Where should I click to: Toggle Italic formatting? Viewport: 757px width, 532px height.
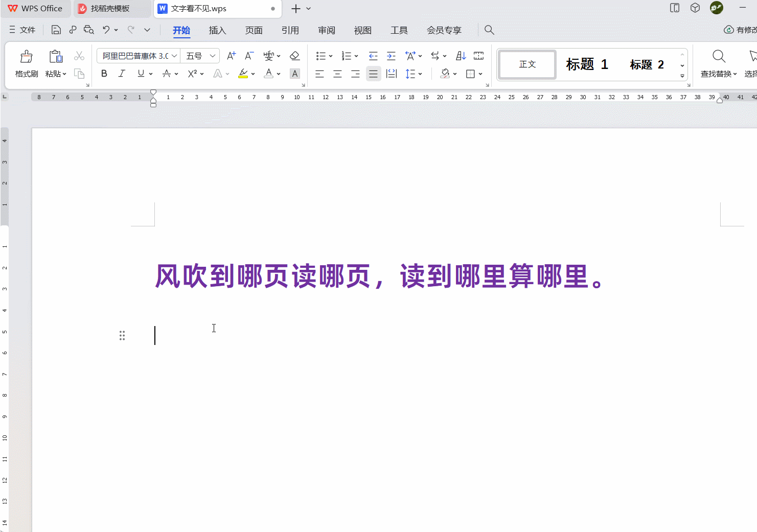point(122,74)
